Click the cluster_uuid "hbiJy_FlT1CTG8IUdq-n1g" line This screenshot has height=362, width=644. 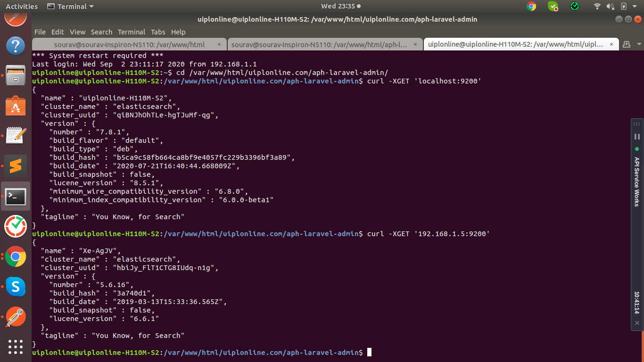click(130, 268)
